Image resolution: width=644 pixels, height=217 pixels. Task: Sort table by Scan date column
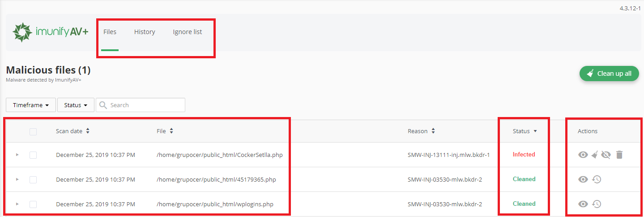tap(73, 131)
